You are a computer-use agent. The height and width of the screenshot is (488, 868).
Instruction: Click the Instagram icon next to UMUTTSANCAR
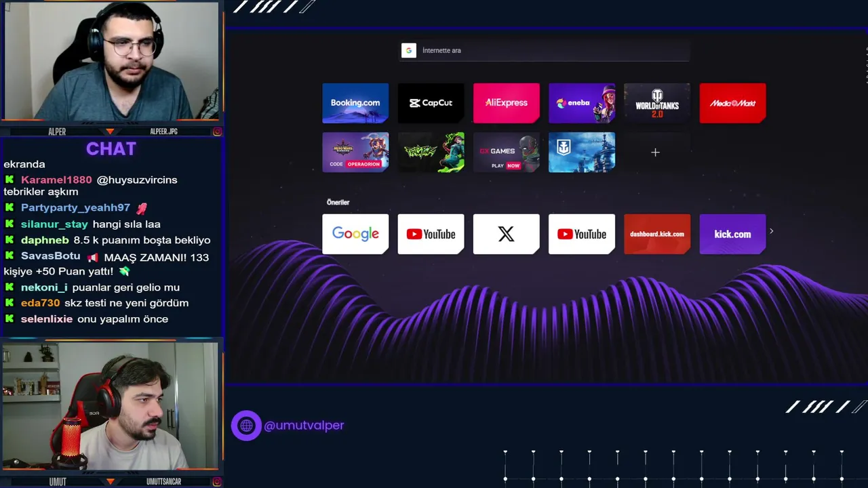click(x=217, y=482)
